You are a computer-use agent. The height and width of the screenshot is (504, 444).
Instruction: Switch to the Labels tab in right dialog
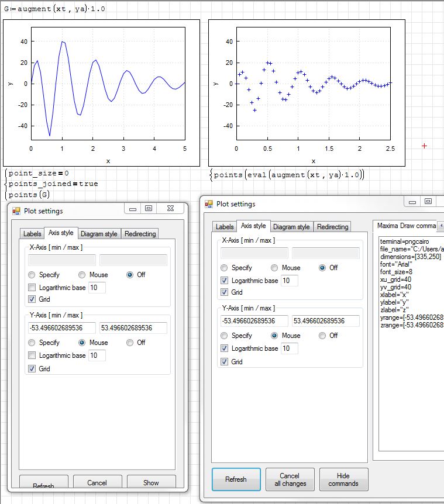click(225, 227)
